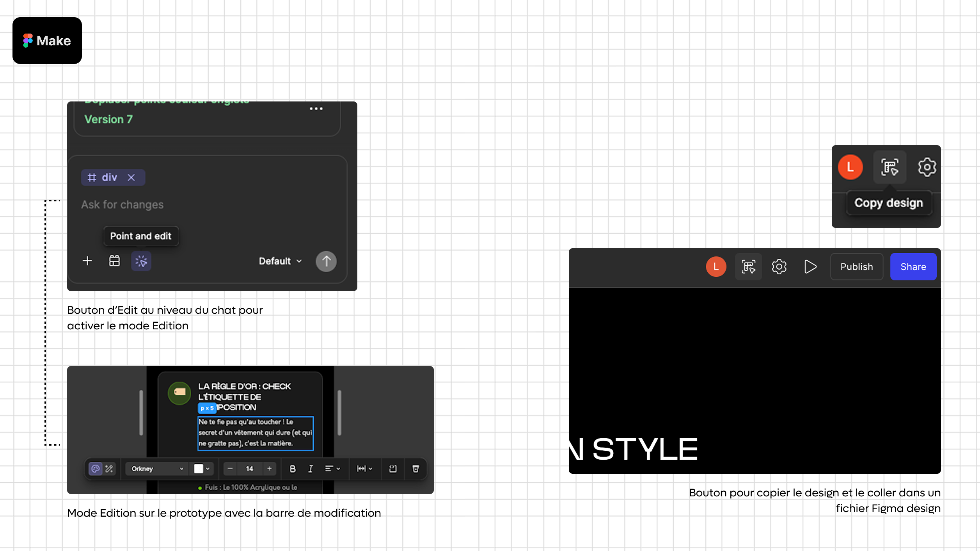980x551 pixels.
Task: Click the go-to-code icon in edit bar
Action: tap(393, 469)
